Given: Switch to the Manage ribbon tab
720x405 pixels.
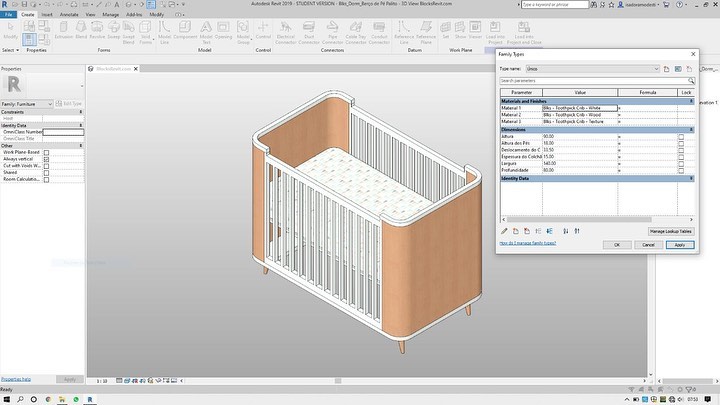Looking at the screenshot, I should pos(111,15).
